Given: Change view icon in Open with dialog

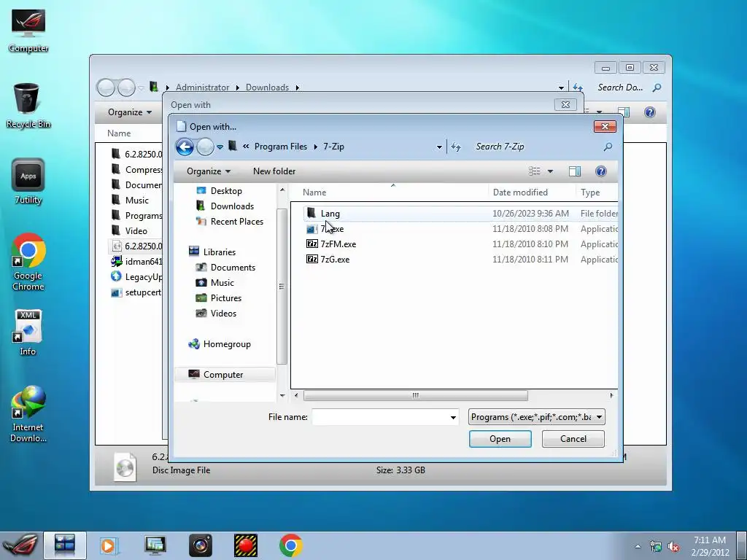Looking at the screenshot, I should (x=535, y=171).
